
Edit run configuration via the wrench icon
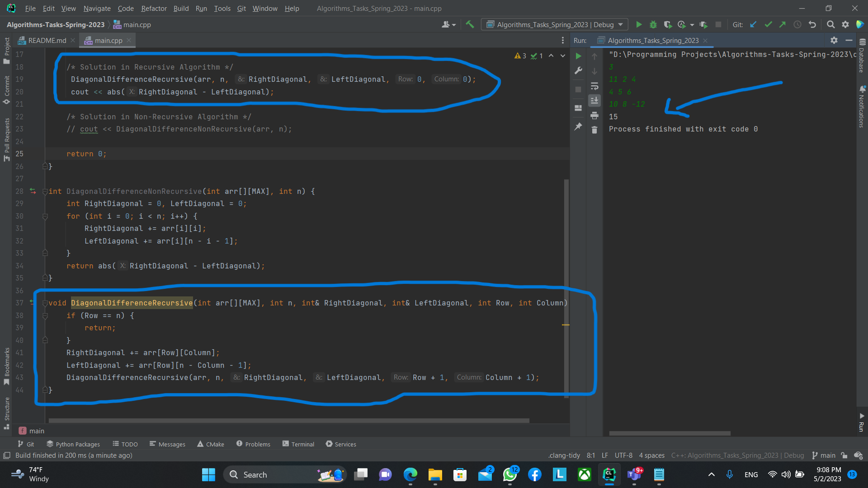578,70
